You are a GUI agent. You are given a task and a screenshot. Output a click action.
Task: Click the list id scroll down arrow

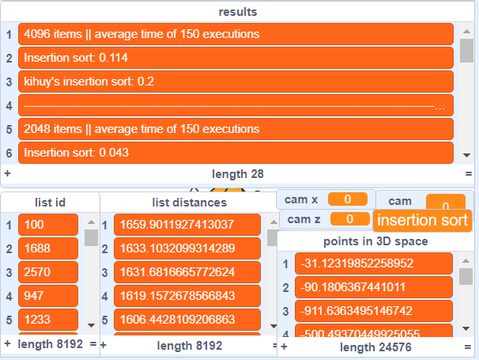pos(91,325)
